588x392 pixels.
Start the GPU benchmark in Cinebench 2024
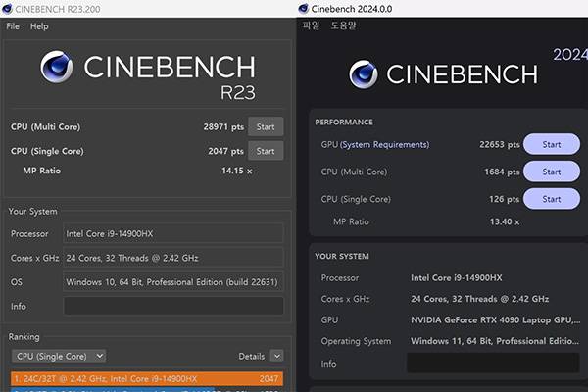pos(551,144)
